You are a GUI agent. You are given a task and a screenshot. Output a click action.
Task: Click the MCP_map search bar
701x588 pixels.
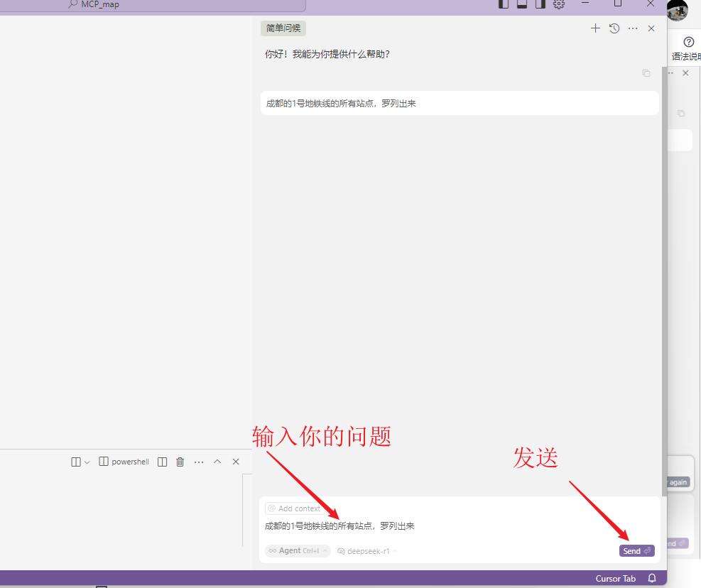(x=153, y=4)
